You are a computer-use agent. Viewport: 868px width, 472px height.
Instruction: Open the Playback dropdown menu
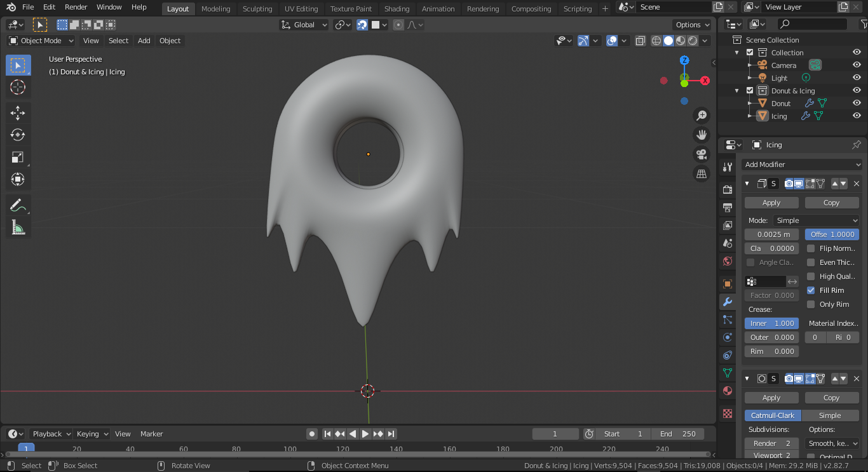click(51, 434)
